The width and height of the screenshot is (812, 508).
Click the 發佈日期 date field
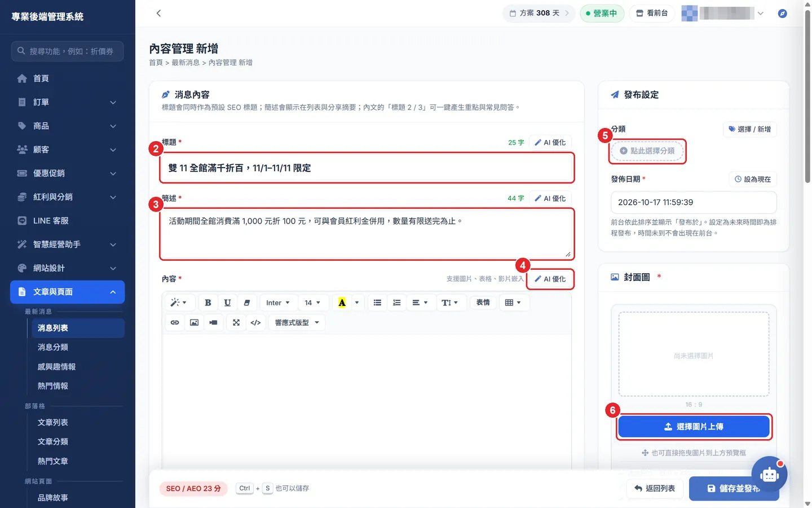pos(694,202)
